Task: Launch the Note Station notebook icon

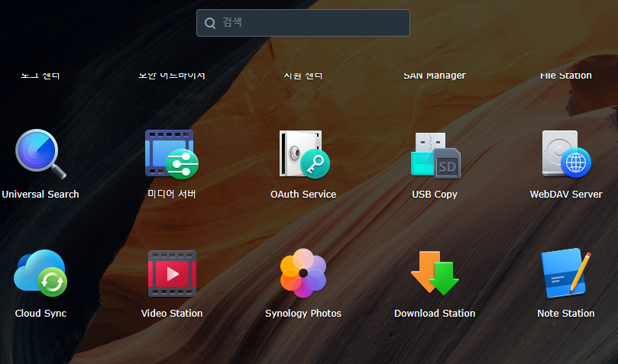Action: [x=566, y=273]
